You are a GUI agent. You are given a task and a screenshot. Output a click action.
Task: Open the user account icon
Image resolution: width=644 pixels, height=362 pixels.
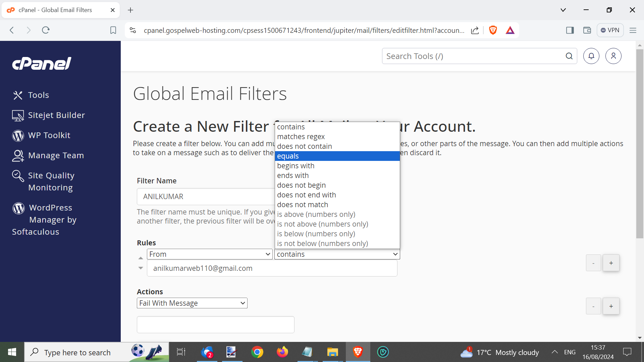click(x=613, y=56)
